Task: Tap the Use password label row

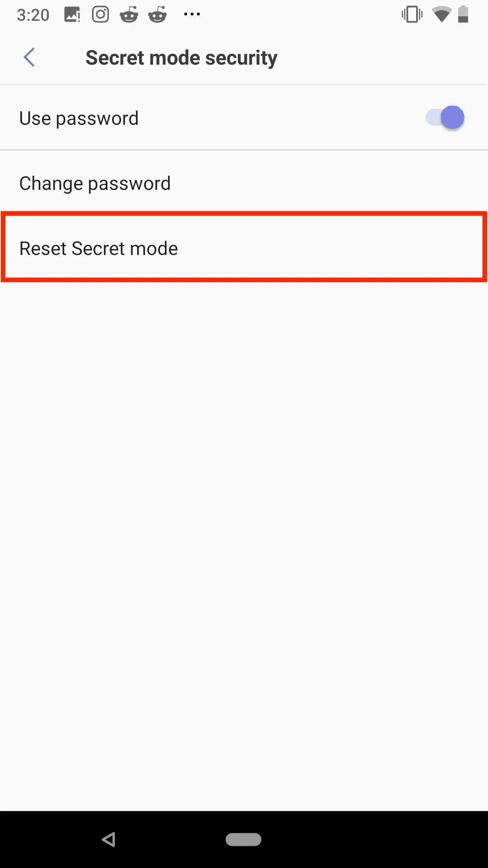Action: point(244,118)
